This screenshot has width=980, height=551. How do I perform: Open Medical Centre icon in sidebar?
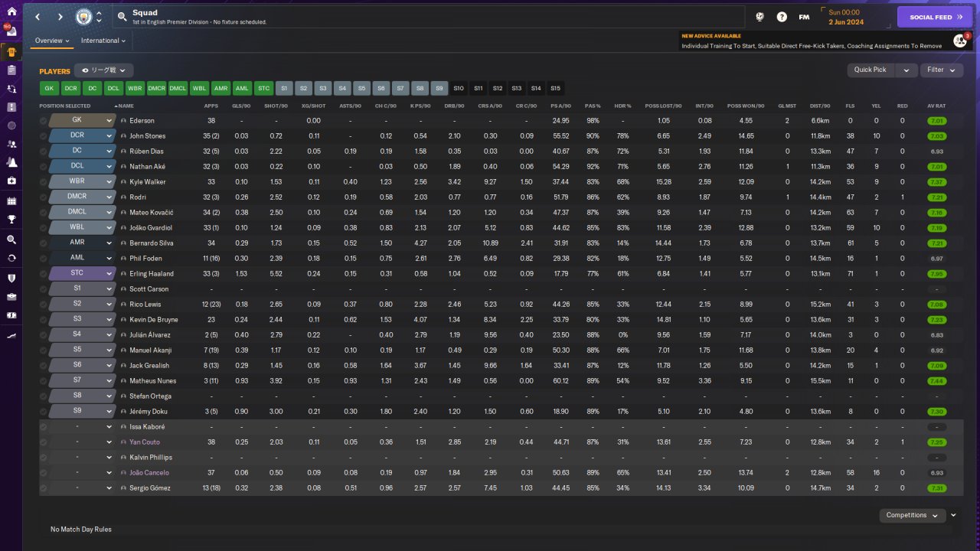[x=11, y=181]
